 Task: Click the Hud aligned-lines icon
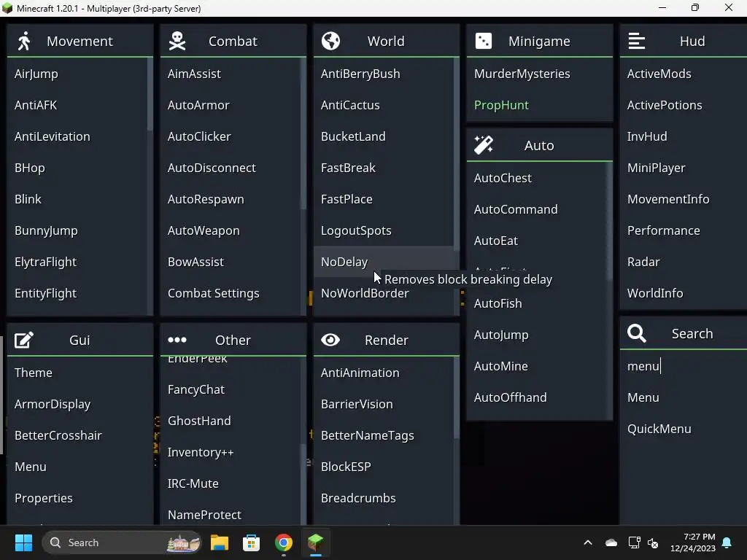[x=636, y=41]
